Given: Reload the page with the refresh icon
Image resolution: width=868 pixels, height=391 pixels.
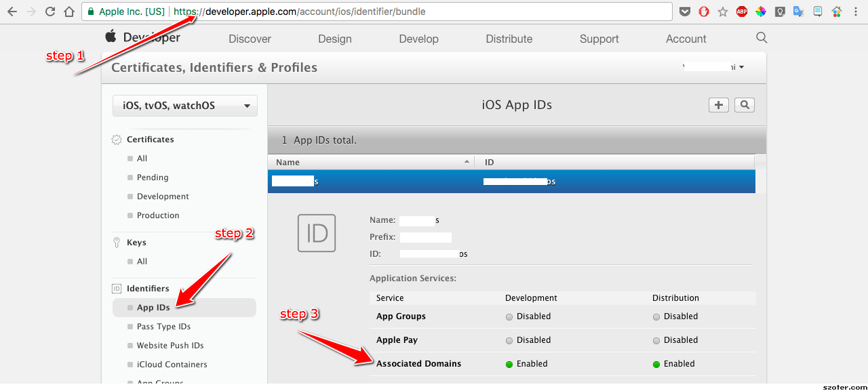Looking at the screenshot, I should (x=50, y=12).
